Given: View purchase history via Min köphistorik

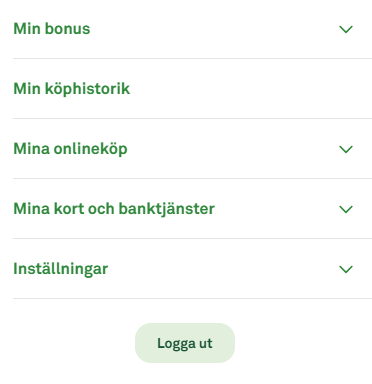Looking at the screenshot, I should (x=72, y=89).
